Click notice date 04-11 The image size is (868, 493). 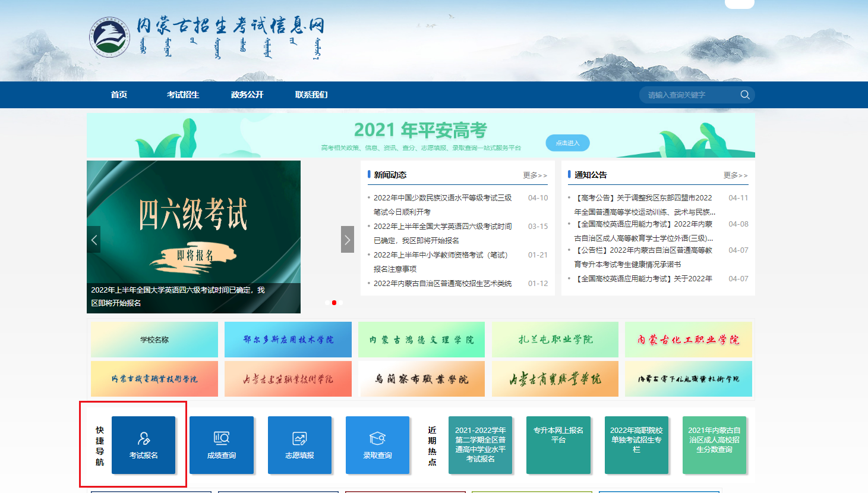click(738, 198)
